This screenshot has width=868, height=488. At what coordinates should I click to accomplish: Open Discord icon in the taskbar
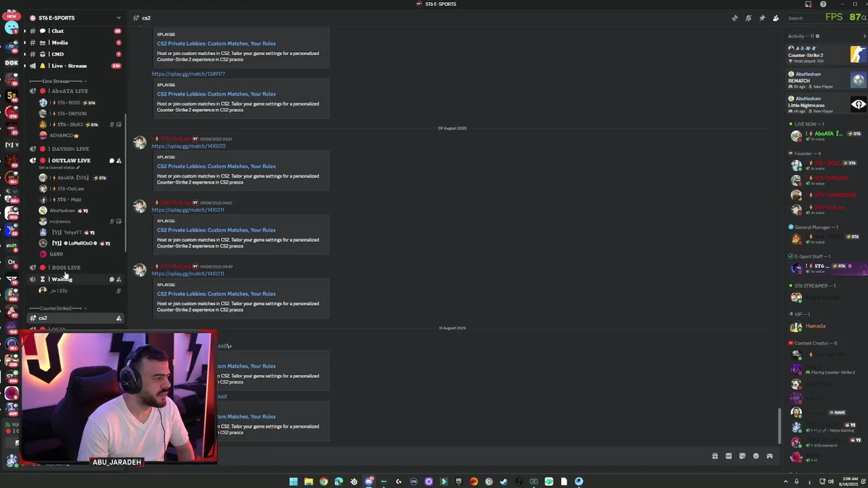click(369, 482)
